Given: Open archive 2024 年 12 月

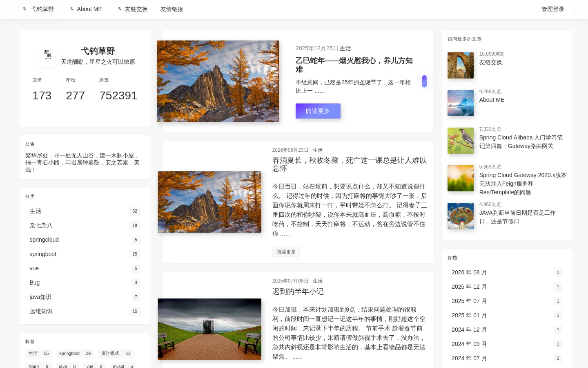Looking at the screenshot, I should tap(507, 330).
